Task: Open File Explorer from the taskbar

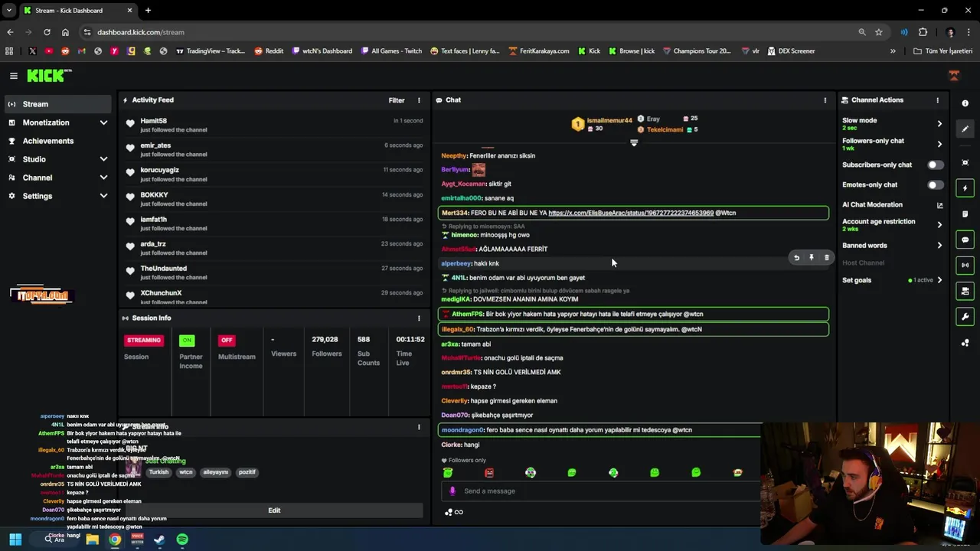Action: coord(92,540)
